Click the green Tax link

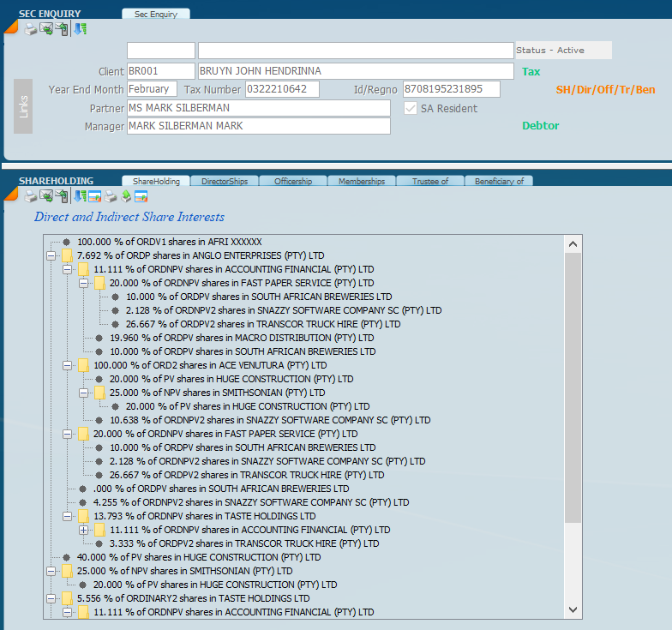(531, 72)
